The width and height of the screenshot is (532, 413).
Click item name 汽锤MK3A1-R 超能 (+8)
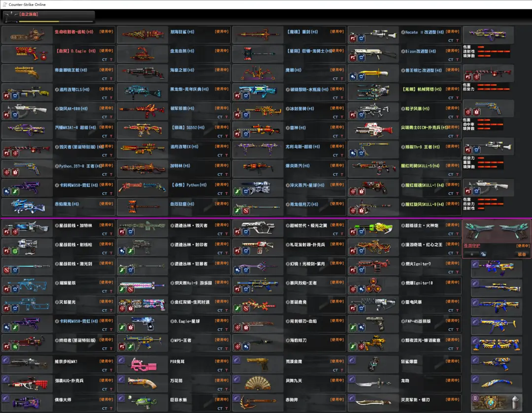(x=75, y=128)
